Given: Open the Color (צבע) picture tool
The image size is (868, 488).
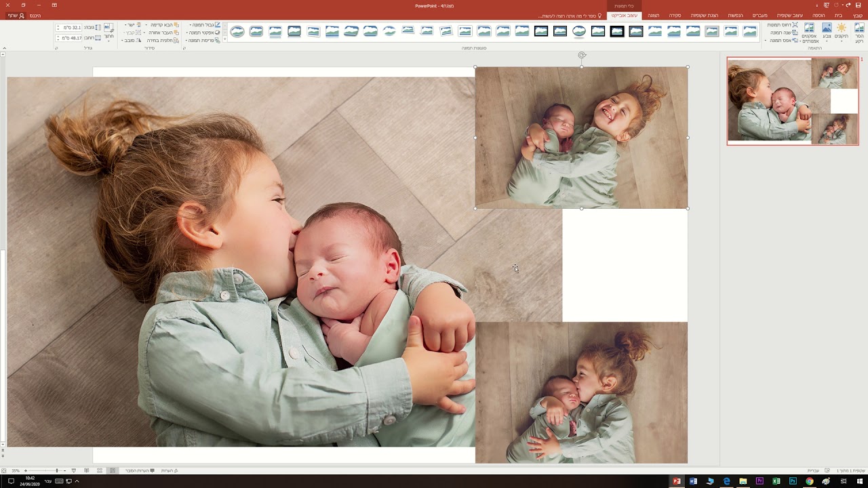Looking at the screenshot, I should [827, 31].
